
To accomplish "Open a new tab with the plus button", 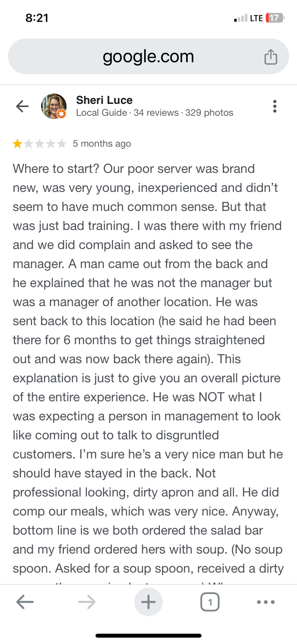I will click(x=148, y=602).
